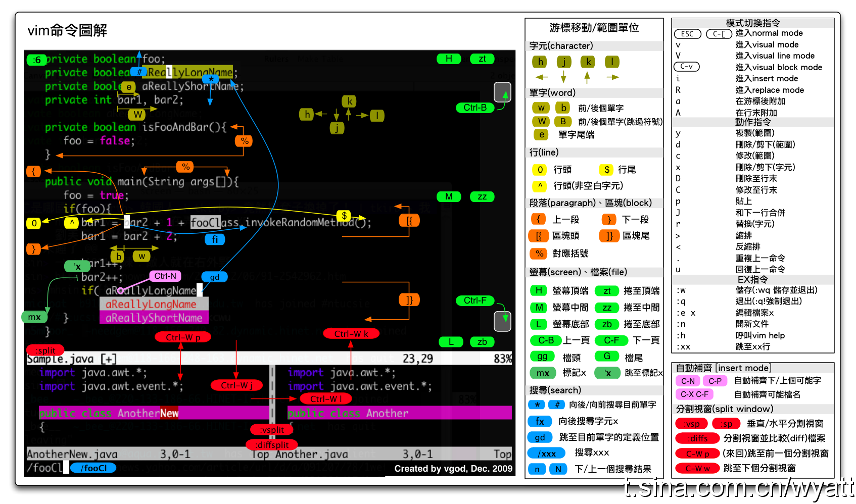Click the zb badge beside 捲至底部
This screenshot has height=504, width=856.
(607, 324)
